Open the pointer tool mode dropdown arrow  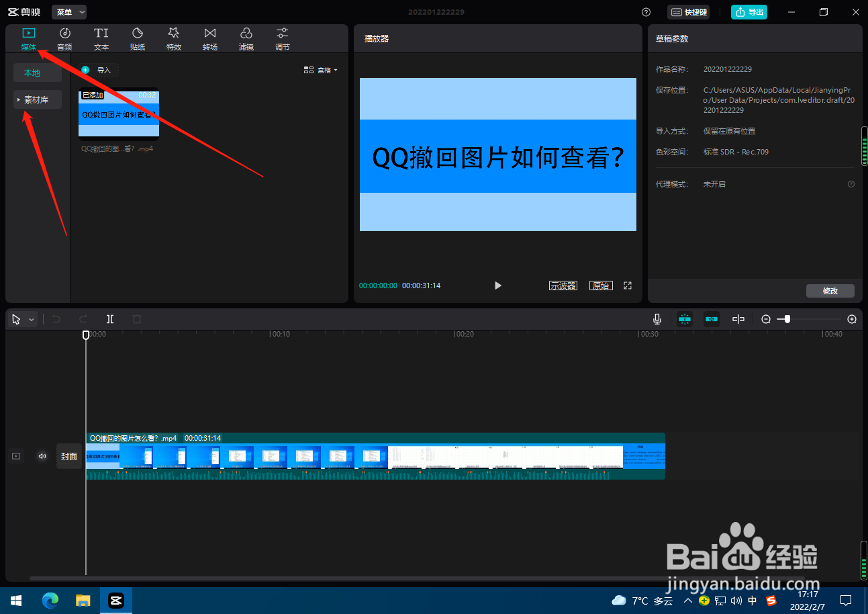click(x=31, y=320)
